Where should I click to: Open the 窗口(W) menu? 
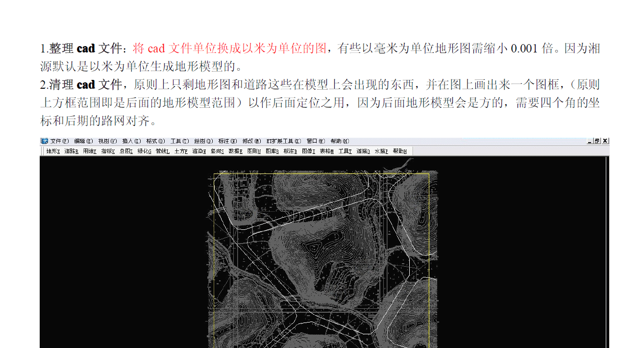point(316,141)
